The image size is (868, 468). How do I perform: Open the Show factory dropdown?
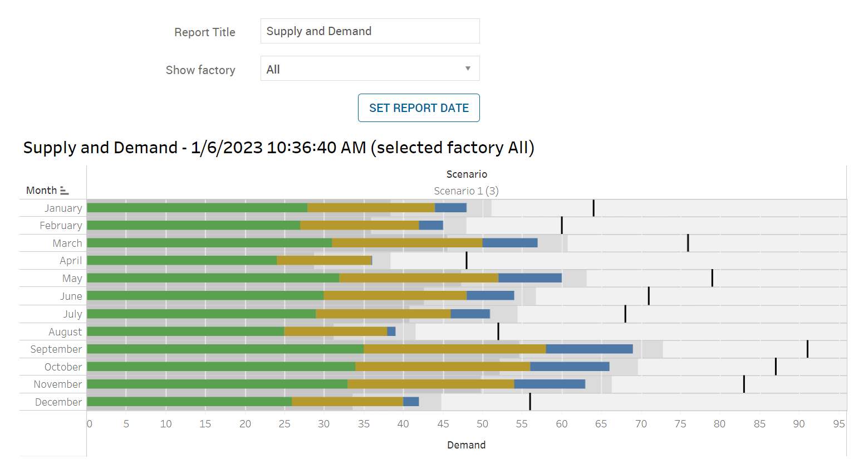[x=369, y=69]
